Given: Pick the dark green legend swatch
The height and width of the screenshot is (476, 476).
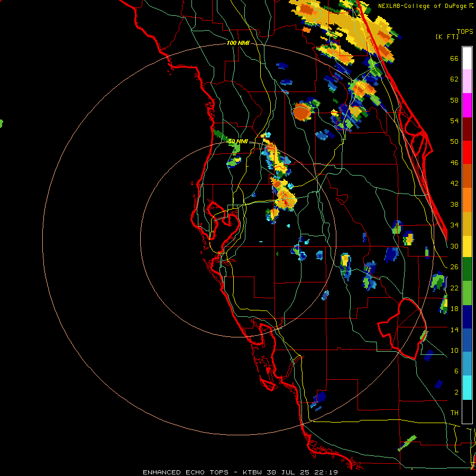Looking at the screenshot, I should [x=467, y=269].
